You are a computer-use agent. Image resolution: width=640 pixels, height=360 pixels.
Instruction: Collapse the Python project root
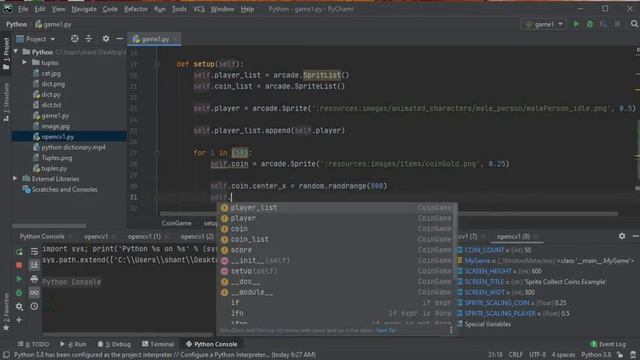(16, 52)
